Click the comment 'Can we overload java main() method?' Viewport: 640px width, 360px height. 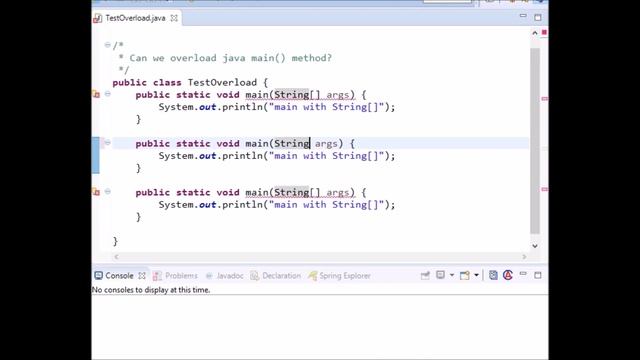click(231, 58)
